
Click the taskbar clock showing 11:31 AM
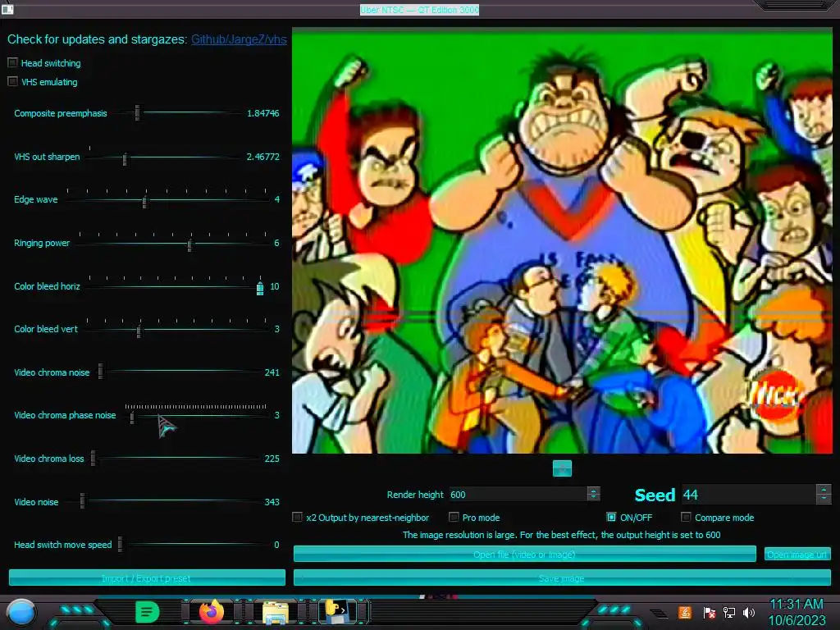pos(796,604)
